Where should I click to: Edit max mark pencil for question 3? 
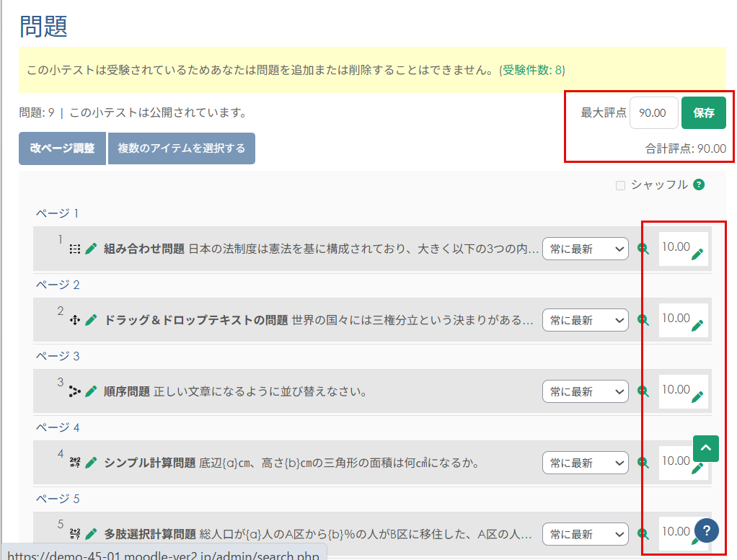(697, 396)
